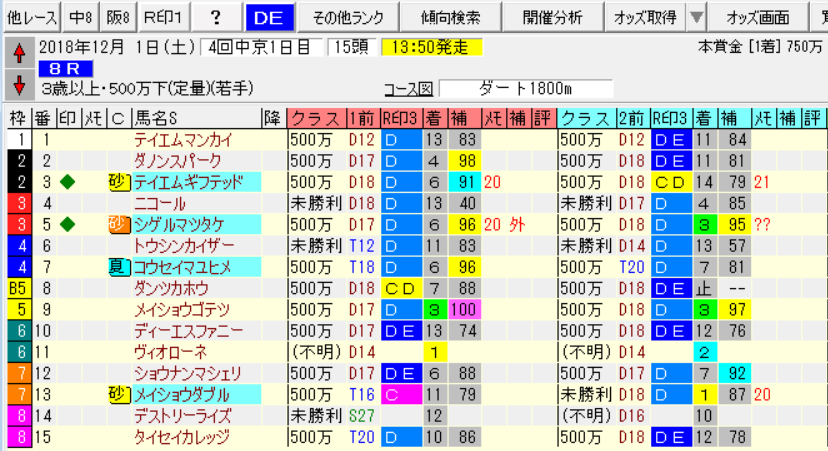The width and height of the screenshot is (828, 451).
Task: Click the yellow CD rank cell for ダンツカホウ
Action: (401, 288)
